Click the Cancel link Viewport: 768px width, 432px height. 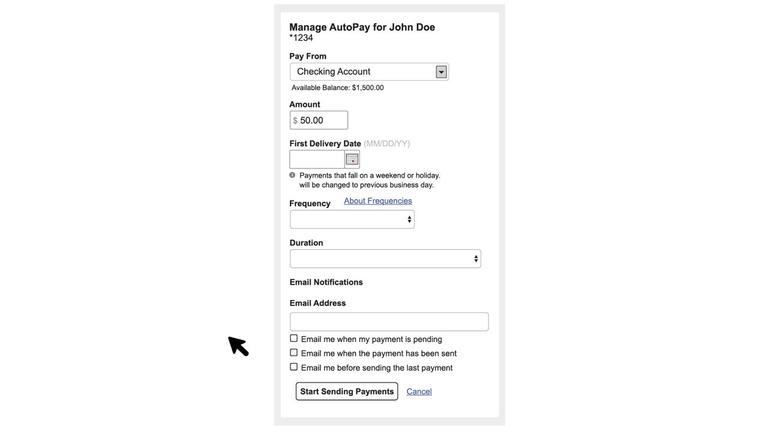419,391
